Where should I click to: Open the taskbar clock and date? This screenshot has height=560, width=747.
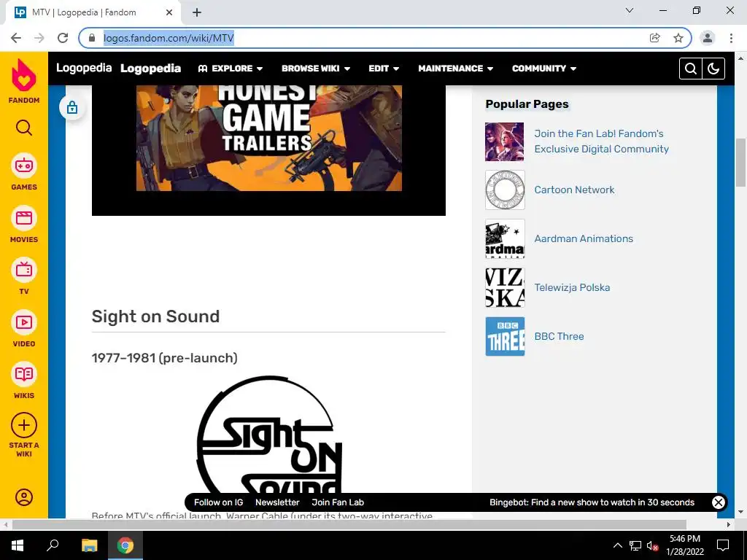pos(684,545)
